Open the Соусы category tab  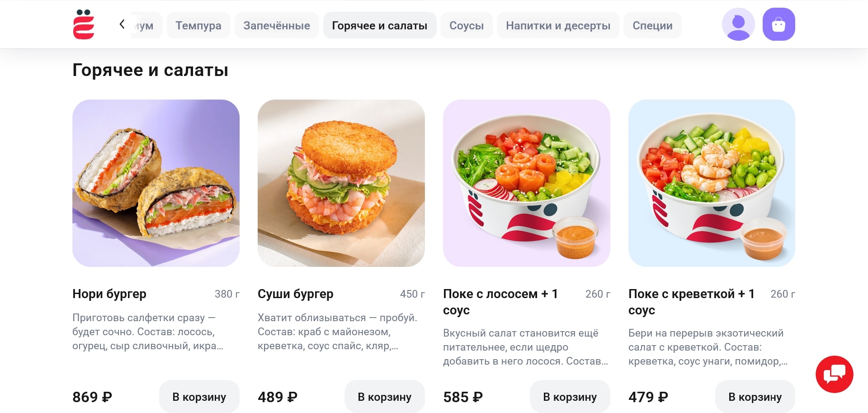[x=467, y=25]
